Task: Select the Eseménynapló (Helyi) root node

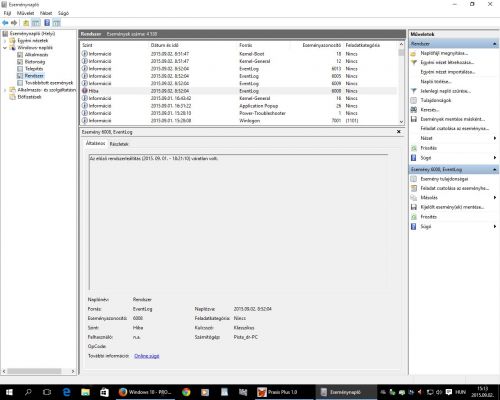Action: point(32,34)
